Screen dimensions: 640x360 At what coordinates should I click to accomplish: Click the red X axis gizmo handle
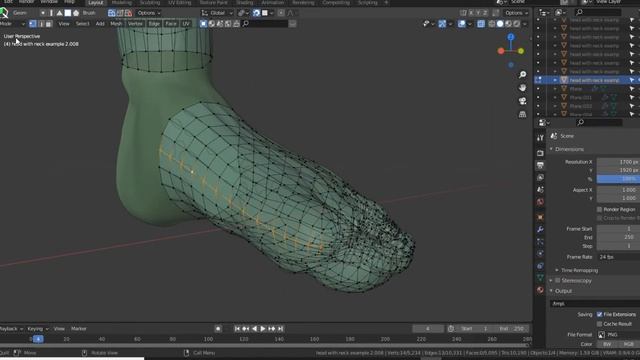[501, 51]
